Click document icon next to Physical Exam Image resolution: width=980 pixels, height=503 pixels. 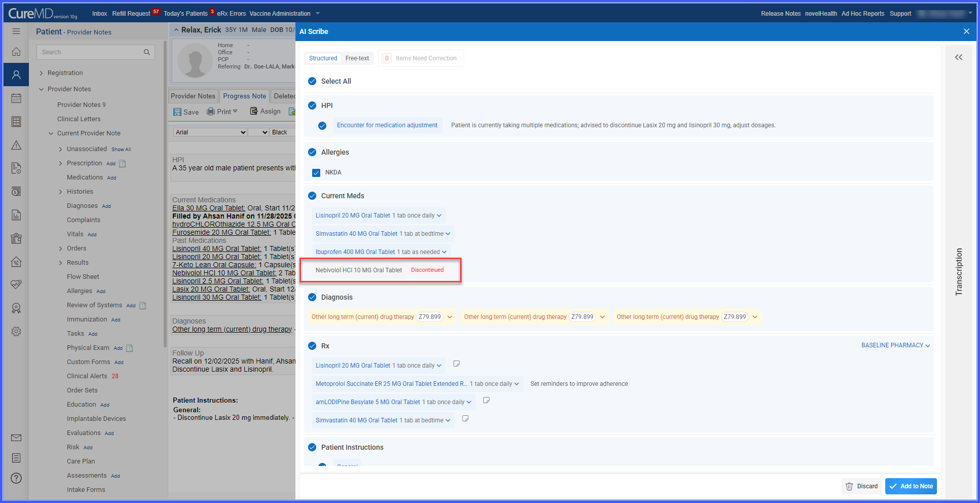pyautogui.click(x=129, y=348)
